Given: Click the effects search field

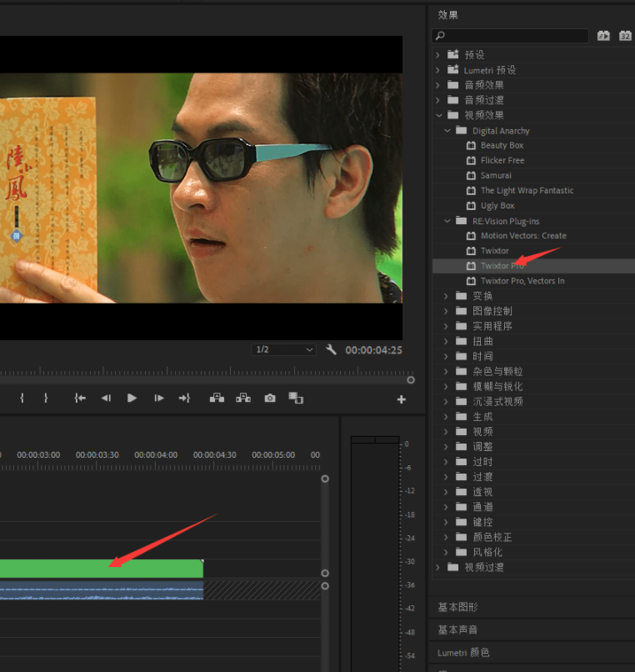Looking at the screenshot, I should (510, 36).
